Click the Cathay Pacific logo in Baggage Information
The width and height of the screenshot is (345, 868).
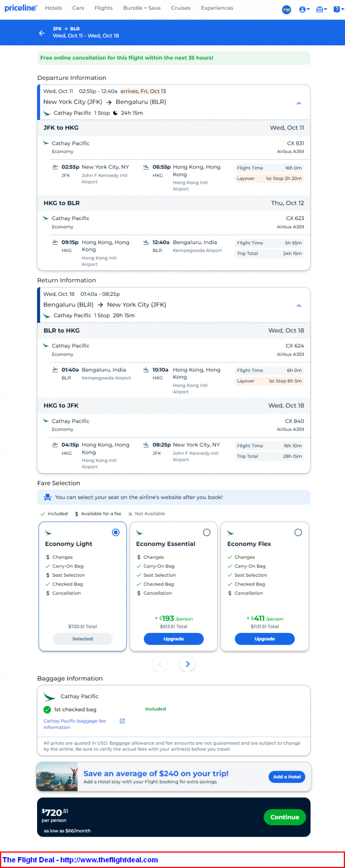coord(49,696)
